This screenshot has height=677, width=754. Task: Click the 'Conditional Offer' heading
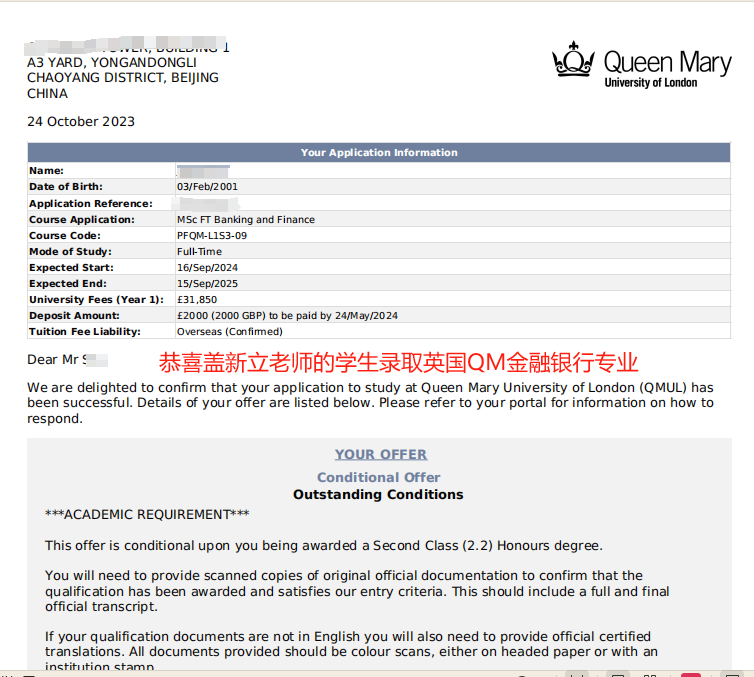point(378,477)
